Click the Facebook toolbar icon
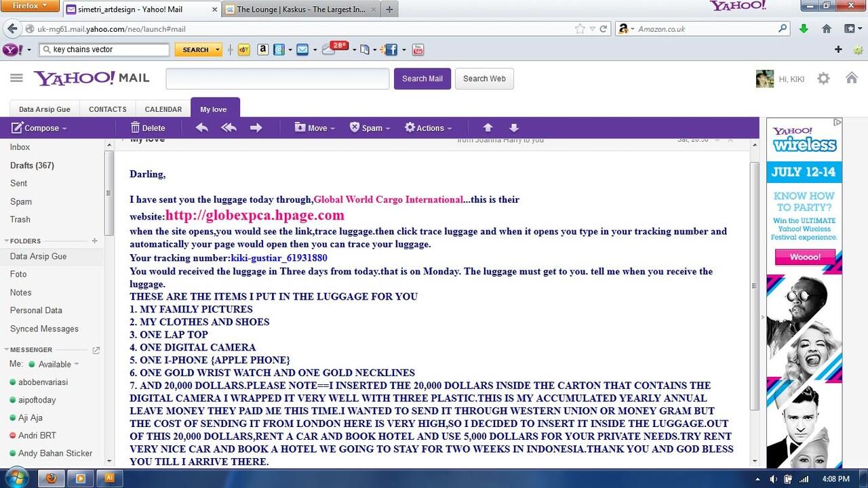 tap(389, 49)
